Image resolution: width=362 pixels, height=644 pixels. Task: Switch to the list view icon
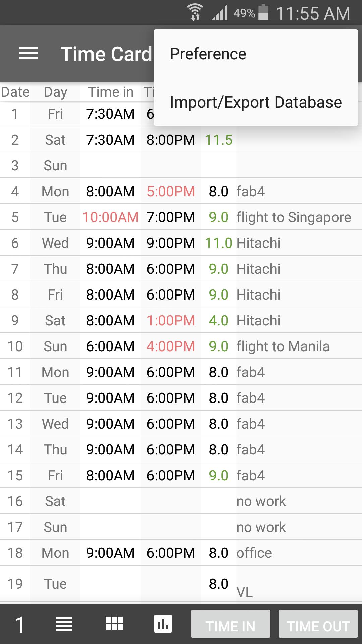tap(64, 624)
